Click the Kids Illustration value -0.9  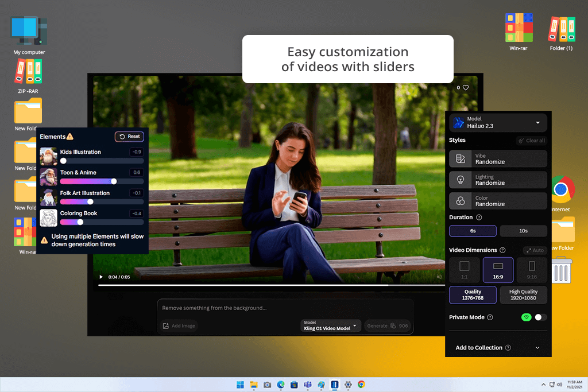[137, 152]
